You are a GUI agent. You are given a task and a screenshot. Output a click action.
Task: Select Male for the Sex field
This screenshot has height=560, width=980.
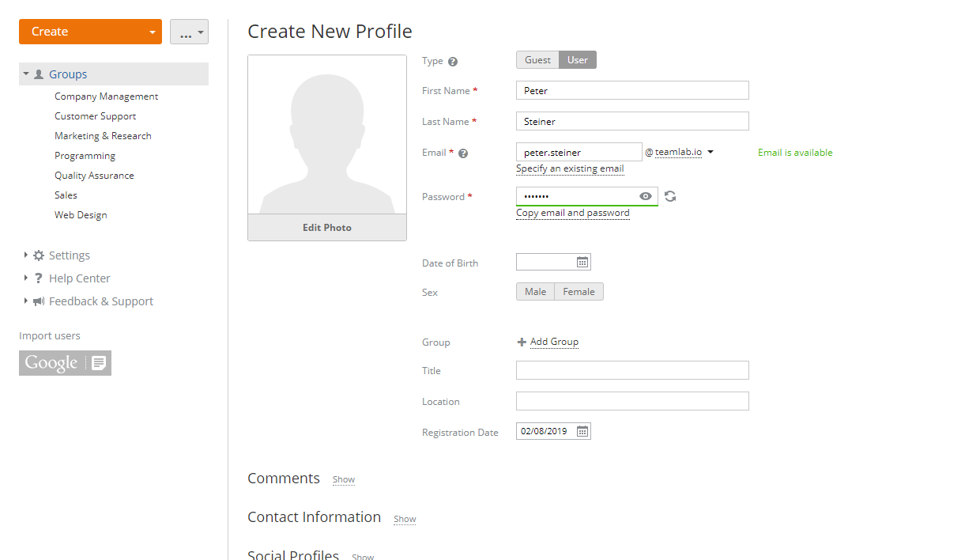(535, 291)
